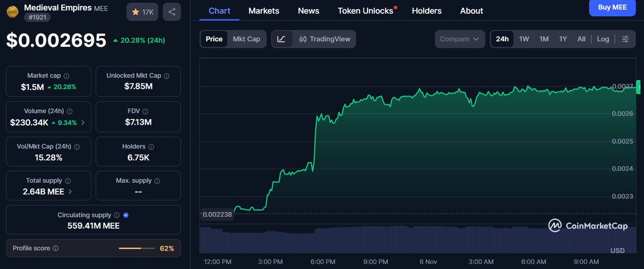Click Holders info icon
This screenshot has height=269, width=644.
[151, 146]
